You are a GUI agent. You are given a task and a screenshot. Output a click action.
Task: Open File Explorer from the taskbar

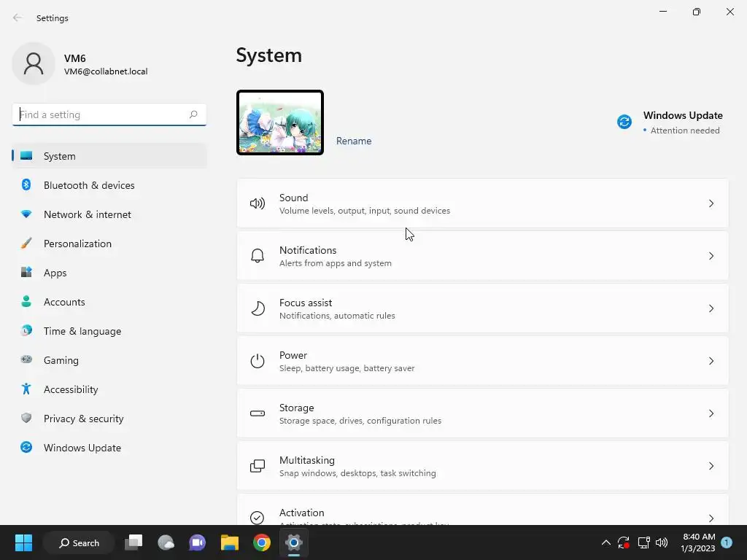click(x=230, y=542)
